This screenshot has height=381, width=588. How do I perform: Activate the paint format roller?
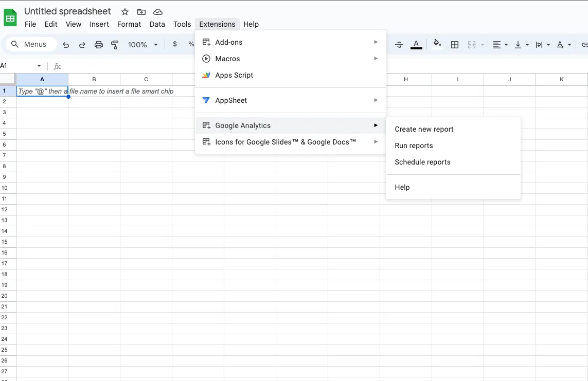pos(115,45)
